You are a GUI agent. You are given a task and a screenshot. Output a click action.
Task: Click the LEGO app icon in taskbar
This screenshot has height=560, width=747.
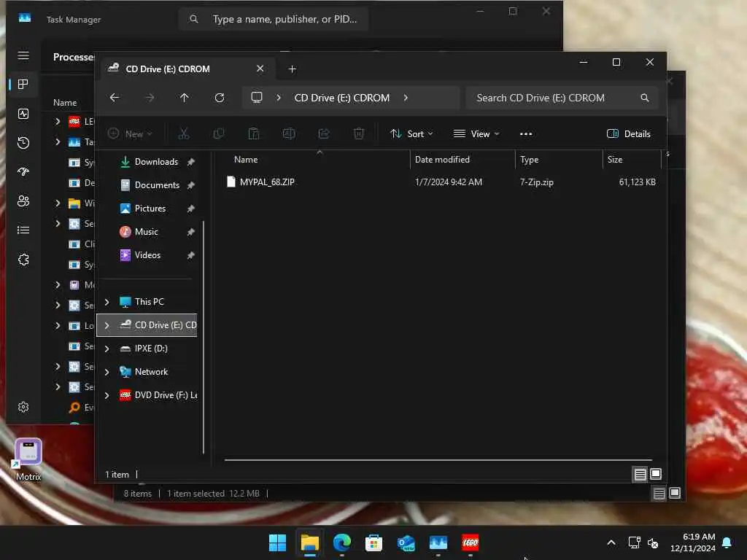click(x=471, y=542)
